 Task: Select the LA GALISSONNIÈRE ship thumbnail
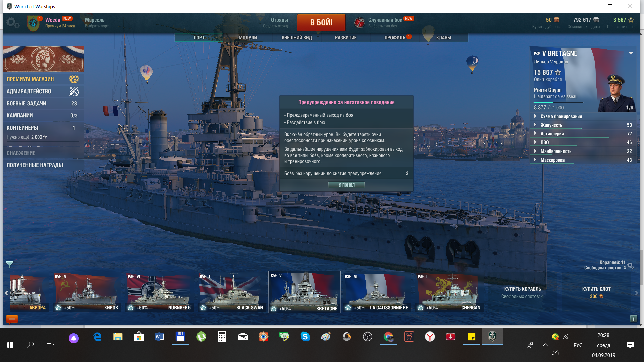pyautogui.click(x=377, y=292)
